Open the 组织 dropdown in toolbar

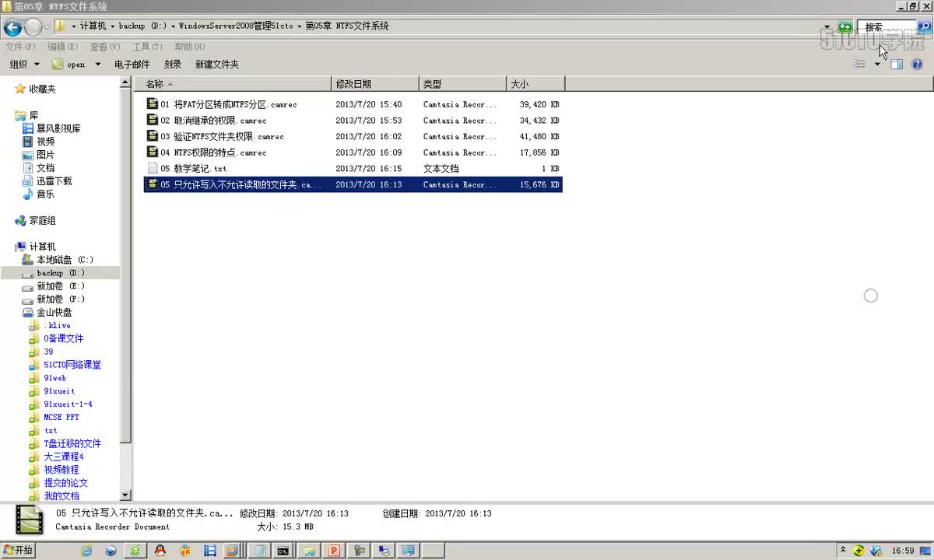(23, 65)
